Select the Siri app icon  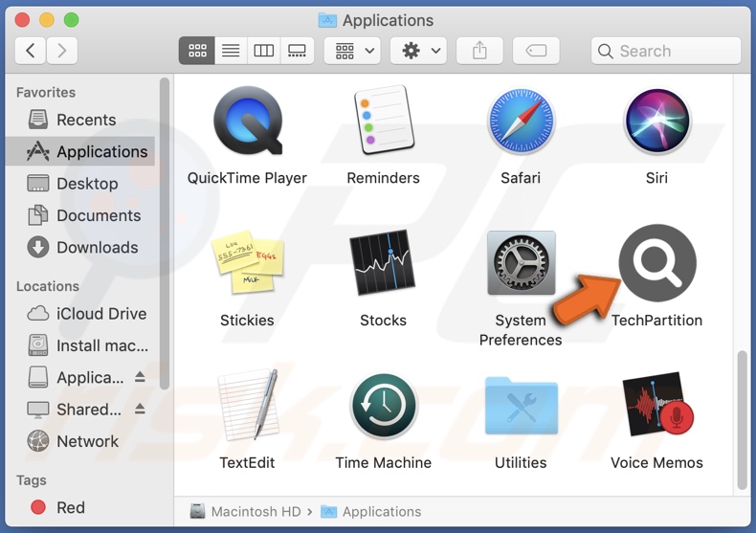[657, 121]
